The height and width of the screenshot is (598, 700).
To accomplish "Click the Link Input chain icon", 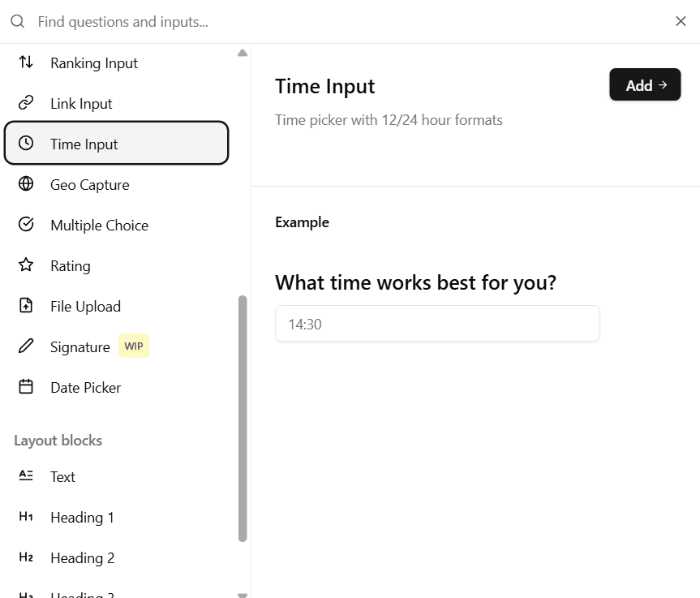I will tap(26, 103).
